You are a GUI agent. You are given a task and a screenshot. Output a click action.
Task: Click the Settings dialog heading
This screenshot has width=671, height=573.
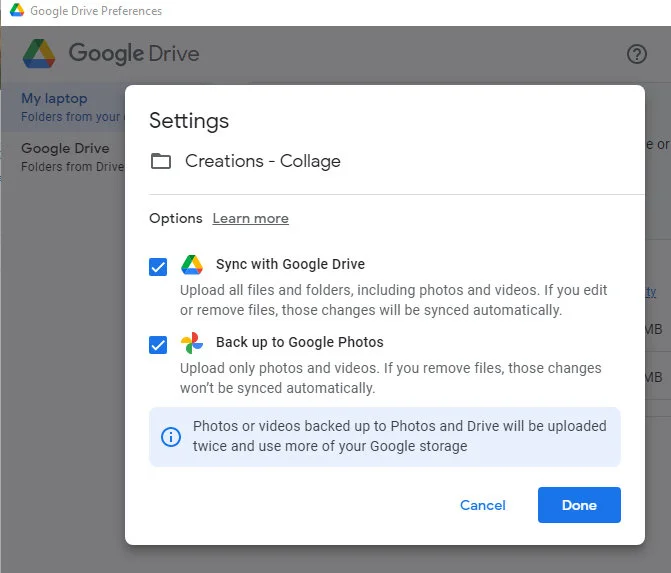189,121
